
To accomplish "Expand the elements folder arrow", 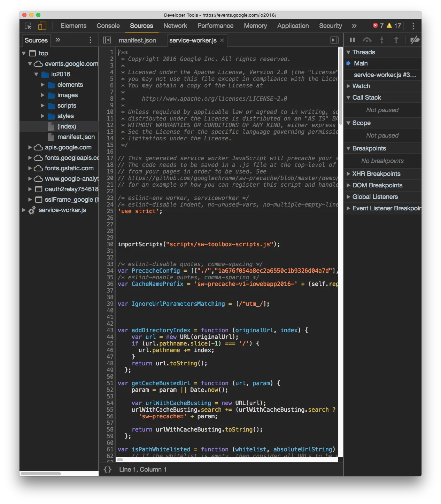I will coord(42,85).
